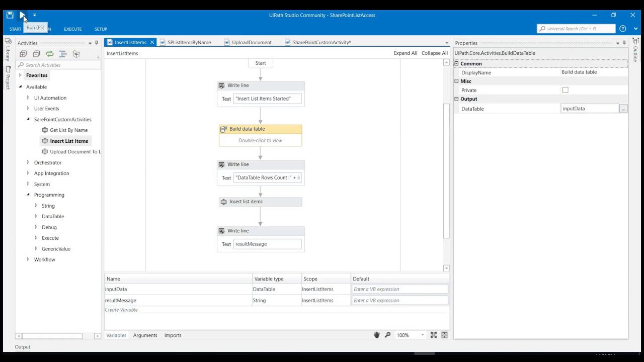Screen dimensions: 644x362
Task: Open the Imports panel tab
Action: (173, 335)
